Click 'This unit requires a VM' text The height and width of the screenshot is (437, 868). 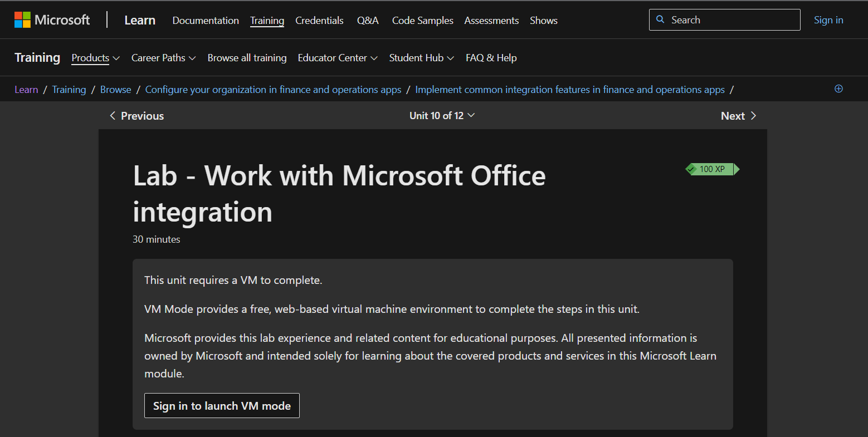(233, 281)
